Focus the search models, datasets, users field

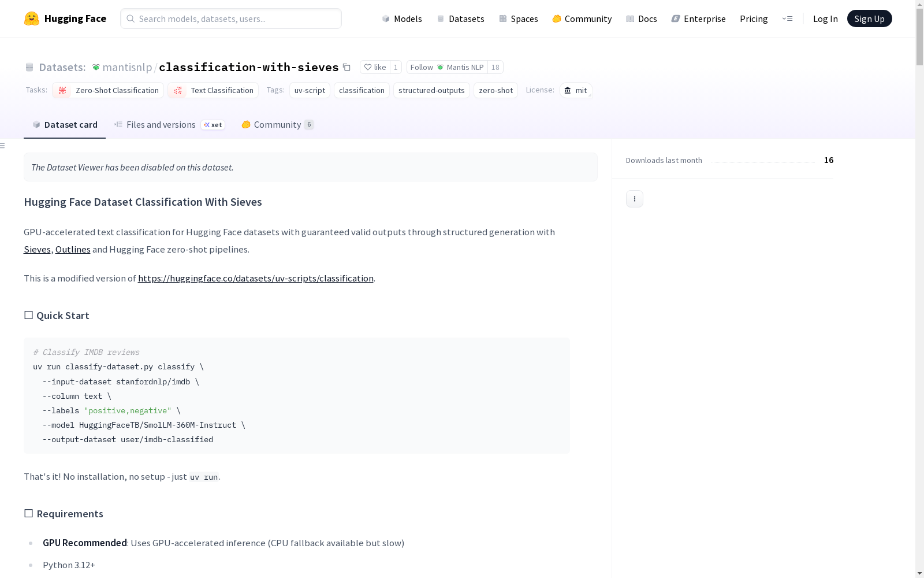click(x=231, y=18)
